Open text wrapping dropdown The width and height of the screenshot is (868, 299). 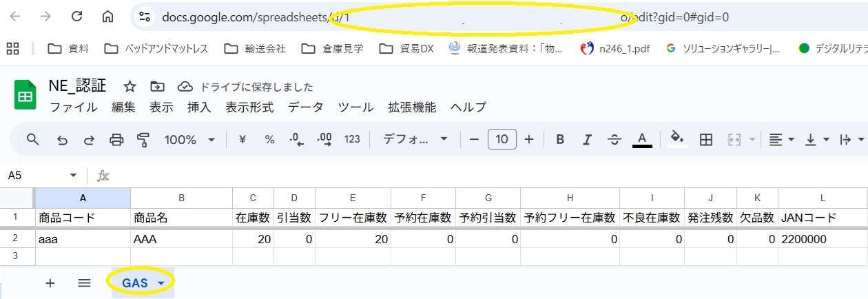click(853, 139)
